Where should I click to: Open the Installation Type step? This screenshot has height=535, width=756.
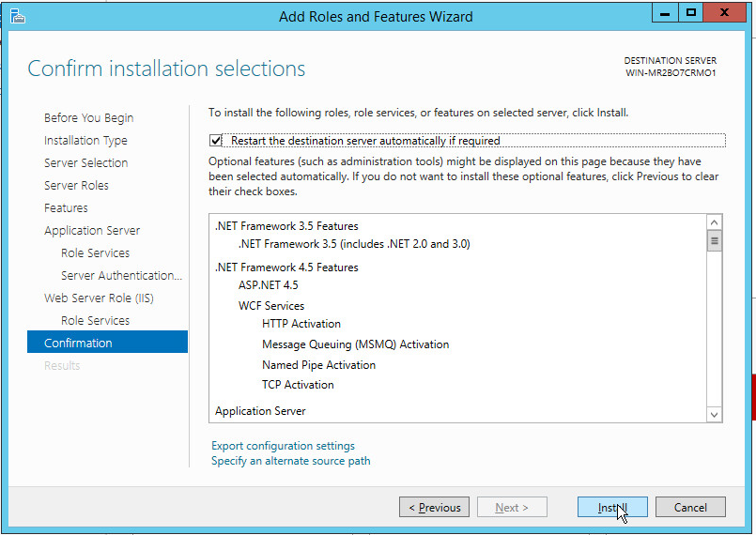(85, 141)
